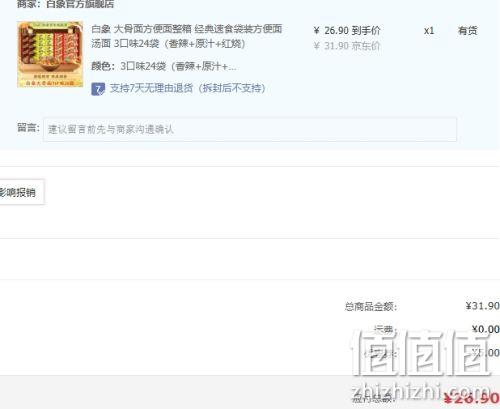The image size is (500, 409).
Task: Click the 运费 shipping fee label
Action: (385, 329)
